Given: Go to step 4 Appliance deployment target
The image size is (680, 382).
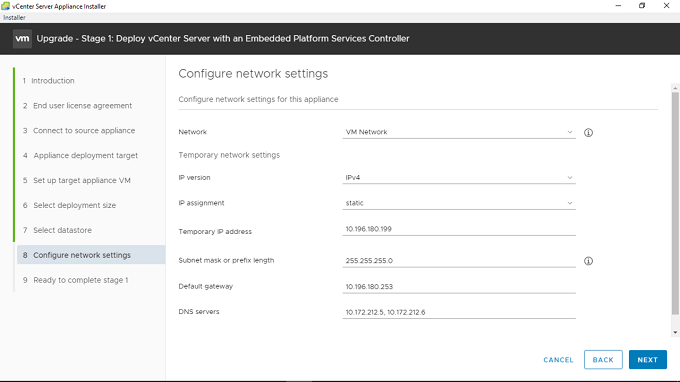Looking at the screenshot, I should click(x=80, y=155).
